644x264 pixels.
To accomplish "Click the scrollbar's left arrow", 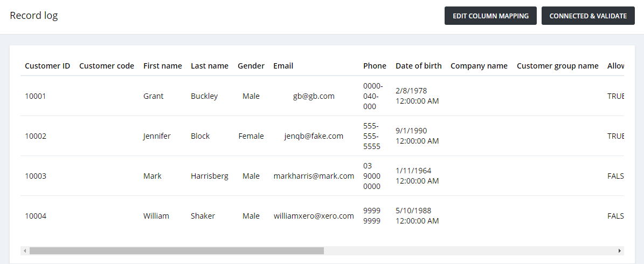I will (x=25, y=251).
